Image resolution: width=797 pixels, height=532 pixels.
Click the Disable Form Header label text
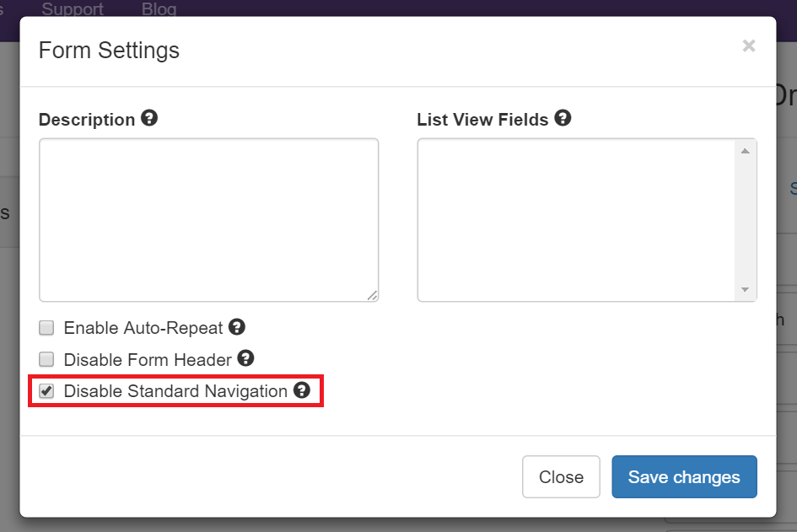[x=148, y=360]
